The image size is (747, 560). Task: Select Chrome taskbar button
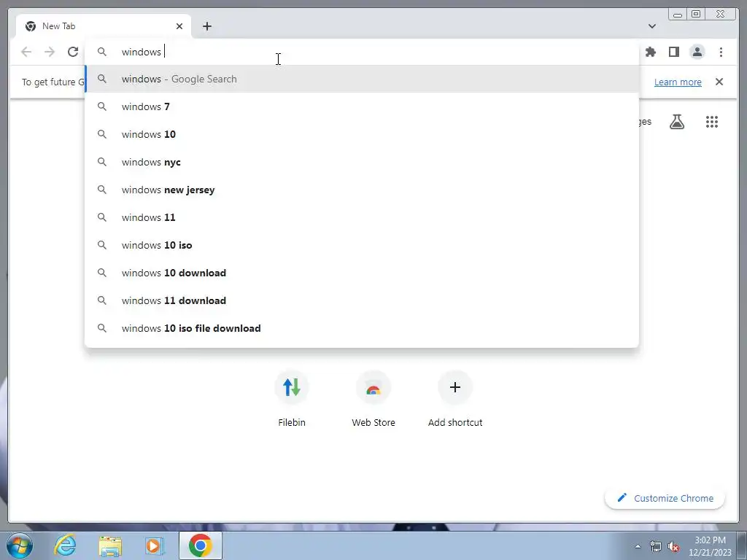201,545
